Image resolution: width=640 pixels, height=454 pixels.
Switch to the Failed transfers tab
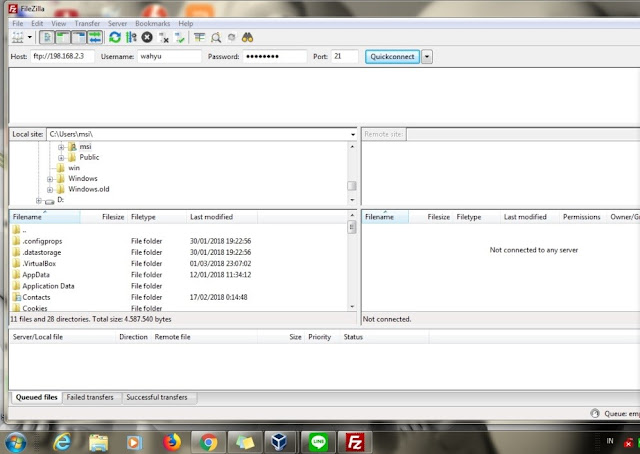(x=90, y=397)
